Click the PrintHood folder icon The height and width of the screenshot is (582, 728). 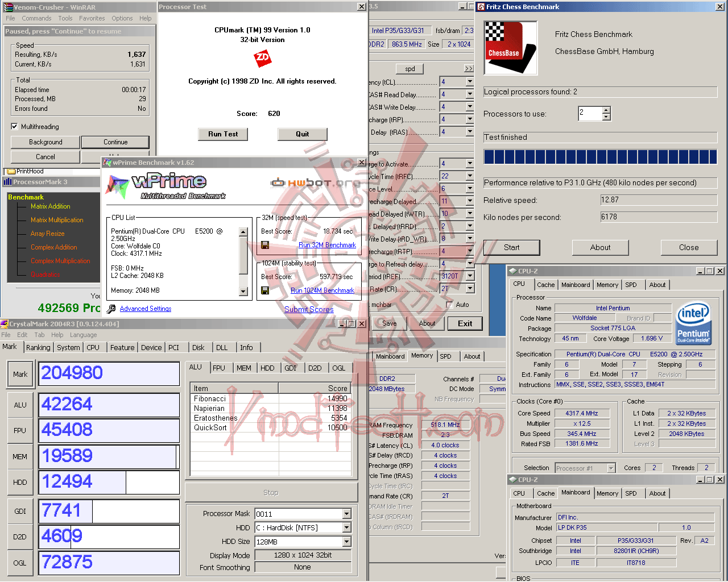click(x=11, y=171)
